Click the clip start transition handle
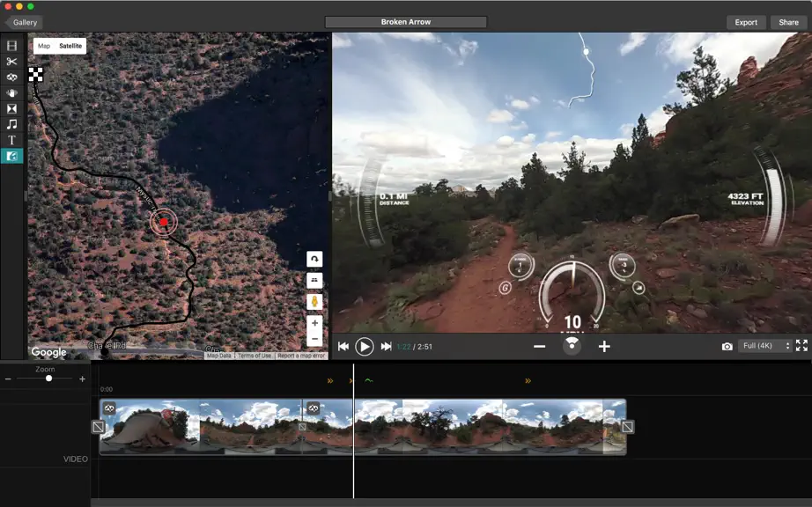 click(99, 427)
